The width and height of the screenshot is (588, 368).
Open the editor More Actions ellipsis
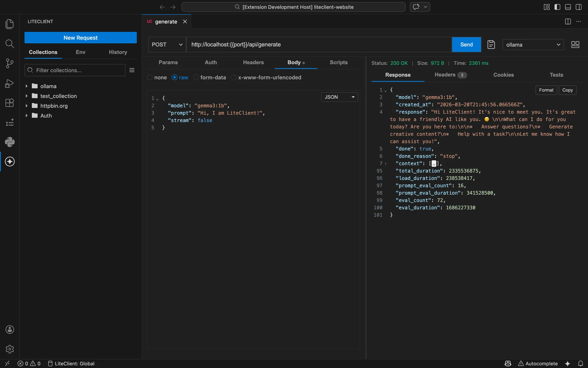579,21
